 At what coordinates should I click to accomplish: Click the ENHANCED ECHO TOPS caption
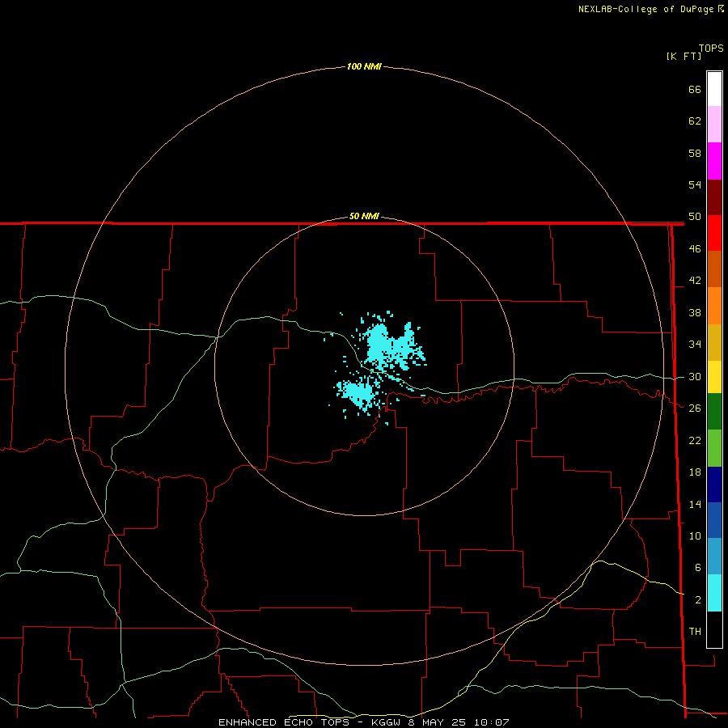pos(284,722)
